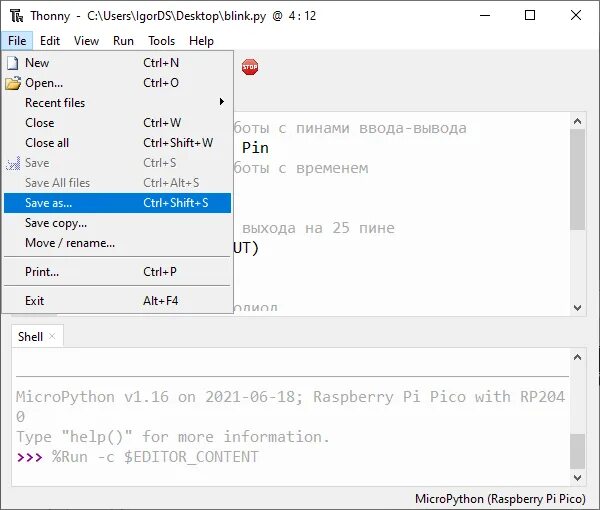Screen dimensions: 600x510
Task: Click the disabled Save menu entry
Action: [x=117, y=163]
